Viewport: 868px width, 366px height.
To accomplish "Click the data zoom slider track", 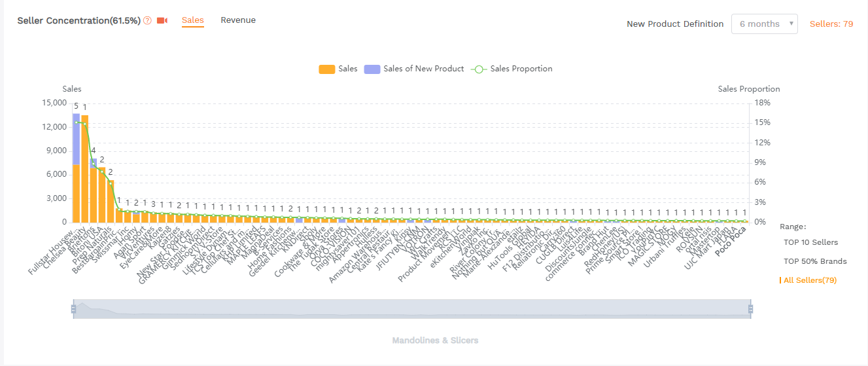I will [412, 309].
